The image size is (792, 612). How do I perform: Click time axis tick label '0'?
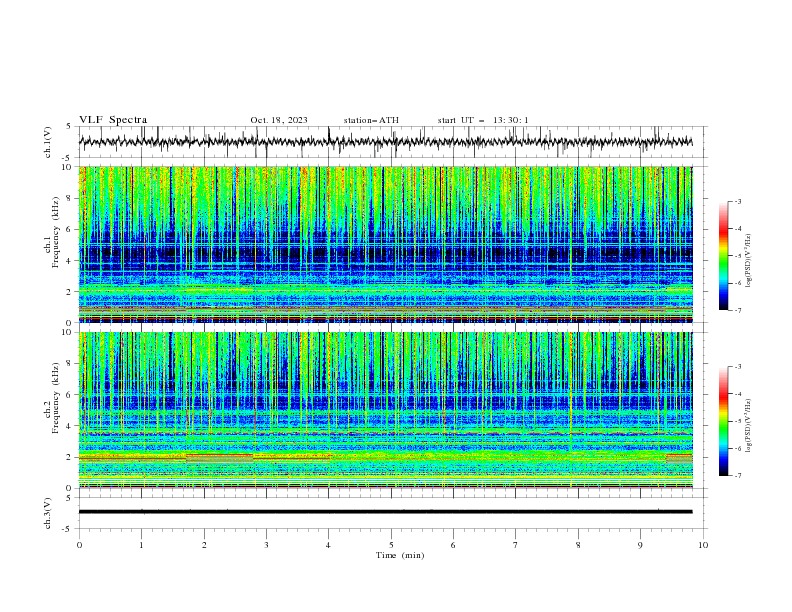coord(79,545)
